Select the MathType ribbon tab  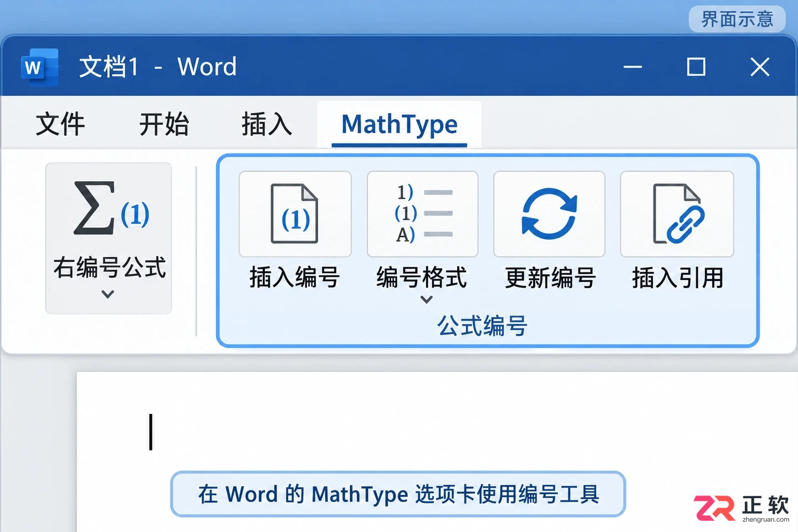(399, 125)
